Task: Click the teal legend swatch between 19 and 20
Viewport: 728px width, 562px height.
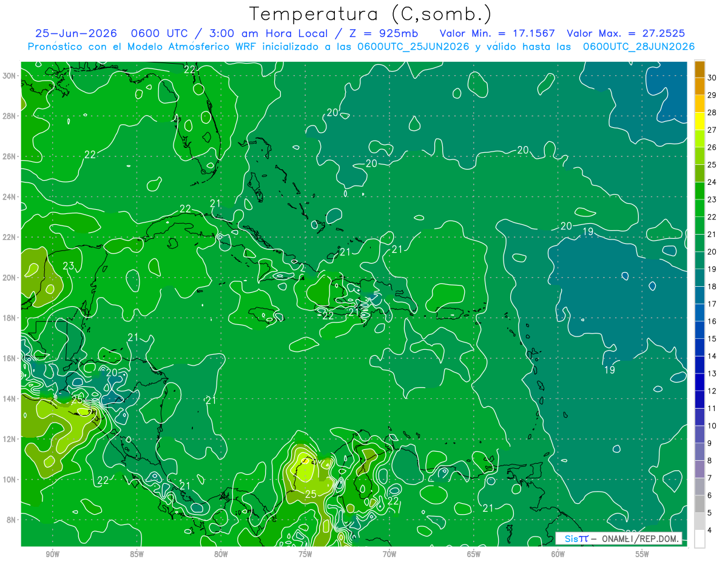Action: pyautogui.click(x=699, y=260)
